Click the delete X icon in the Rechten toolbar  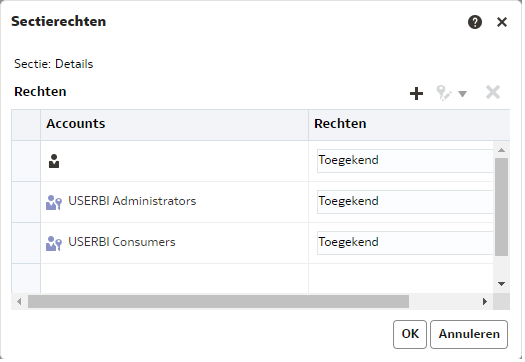493,92
